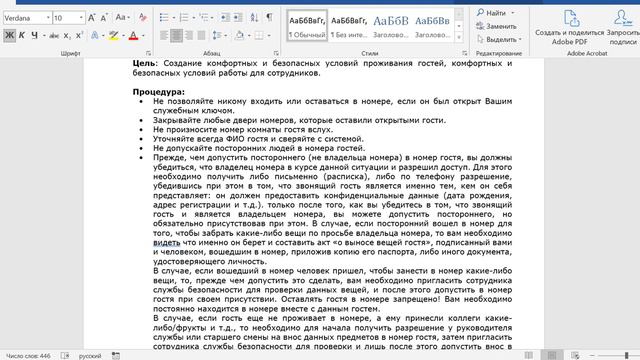Open spelling check status icon

[x=65, y=356]
